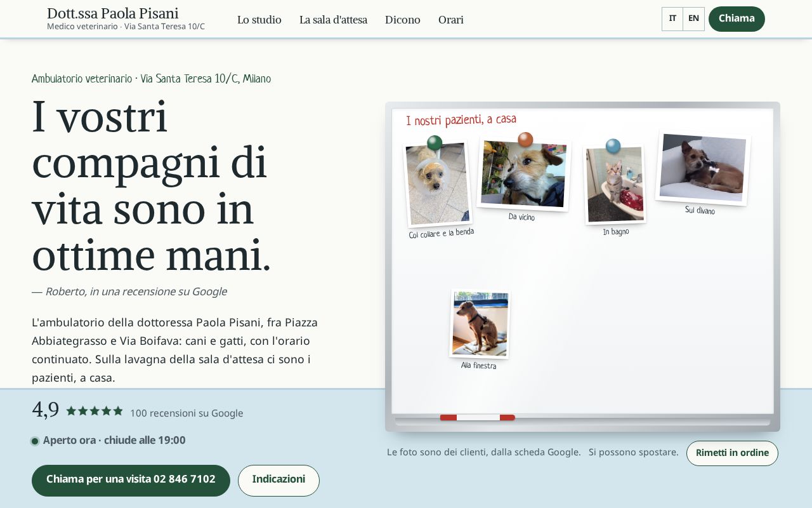Click the Indicazioni button
The image size is (812, 508).
pyautogui.click(x=278, y=481)
